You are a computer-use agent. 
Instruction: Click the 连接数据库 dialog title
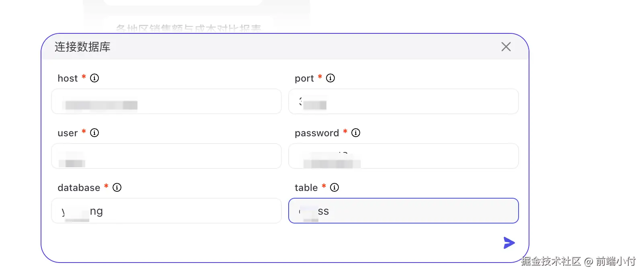pyautogui.click(x=82, y=47)
